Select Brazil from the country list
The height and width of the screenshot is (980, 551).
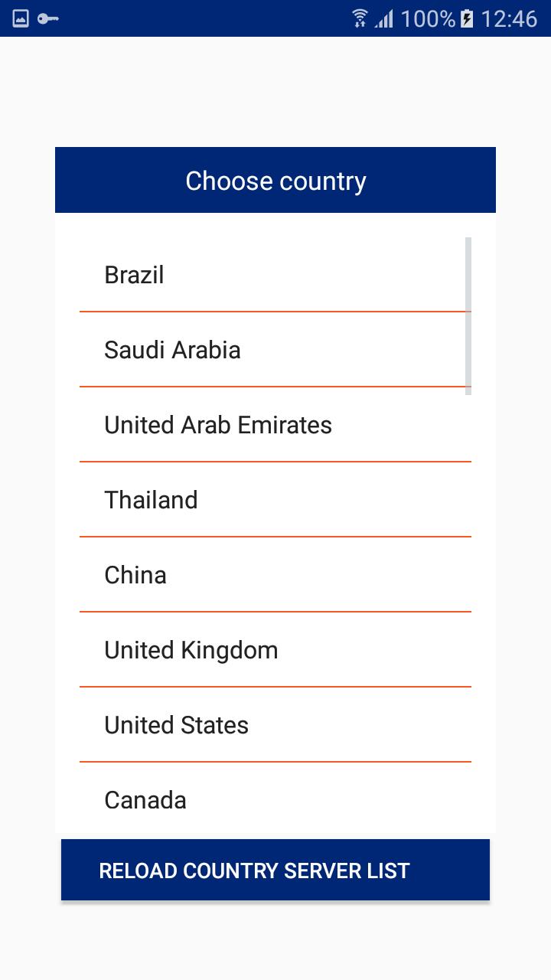click(x=275, y=275)
